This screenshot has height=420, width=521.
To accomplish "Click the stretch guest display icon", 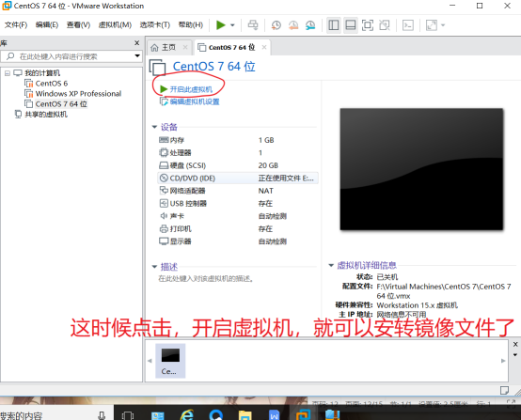I will (x=432, y=25).
